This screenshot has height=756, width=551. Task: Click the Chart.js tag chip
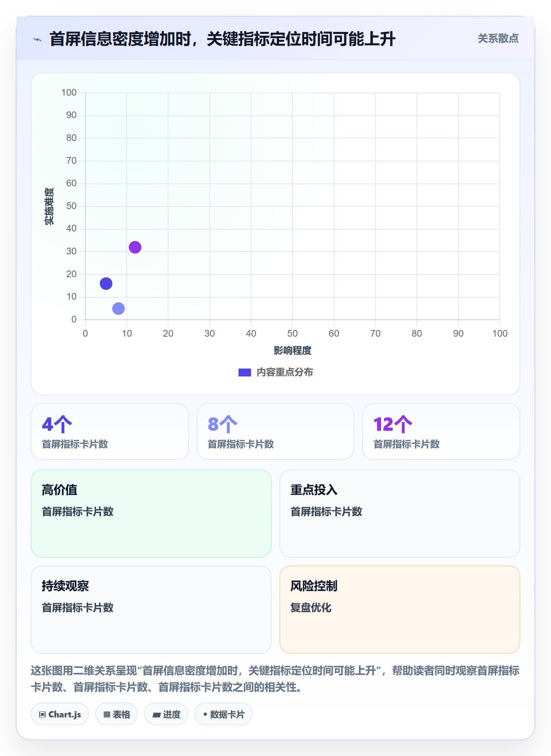[x=60, y=714]
